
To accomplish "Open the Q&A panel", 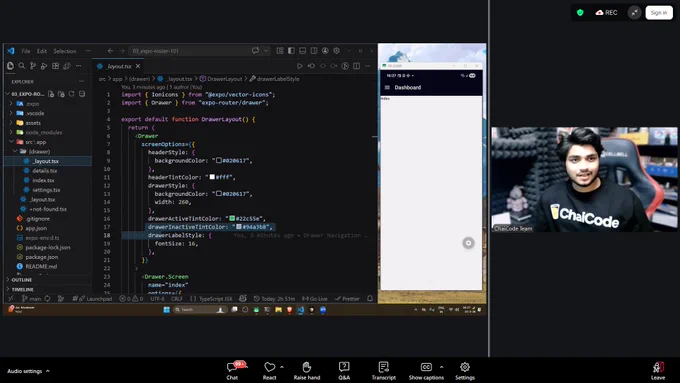I will click(344, 371).
